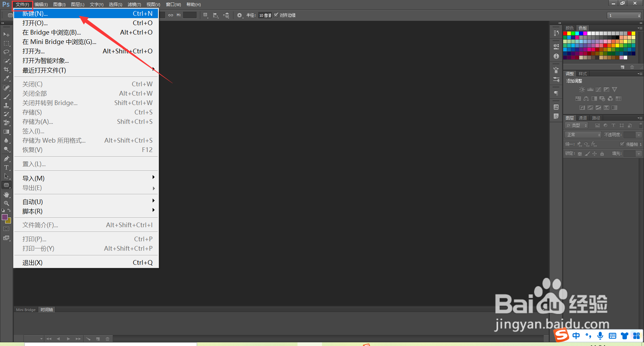644x346 pixels.
Task: Choose 退出(X) menu entry
Action: pyautogui.click(x=86, y=262)
